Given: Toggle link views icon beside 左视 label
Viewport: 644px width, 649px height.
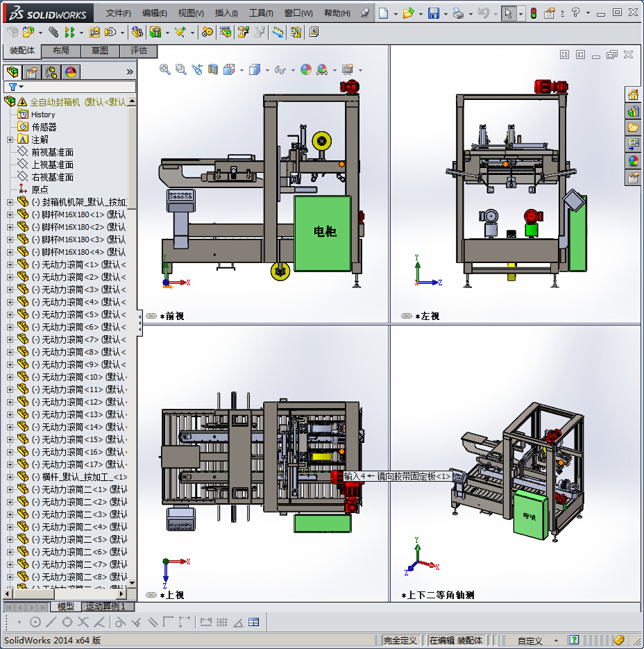Looking at the screenshot, I should [x=407, y=316].
